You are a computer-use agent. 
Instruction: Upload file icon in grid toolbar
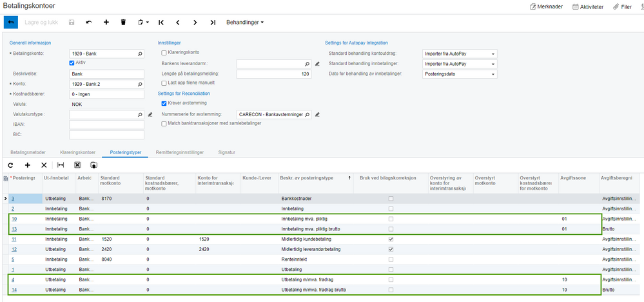(x=94, y=165)
